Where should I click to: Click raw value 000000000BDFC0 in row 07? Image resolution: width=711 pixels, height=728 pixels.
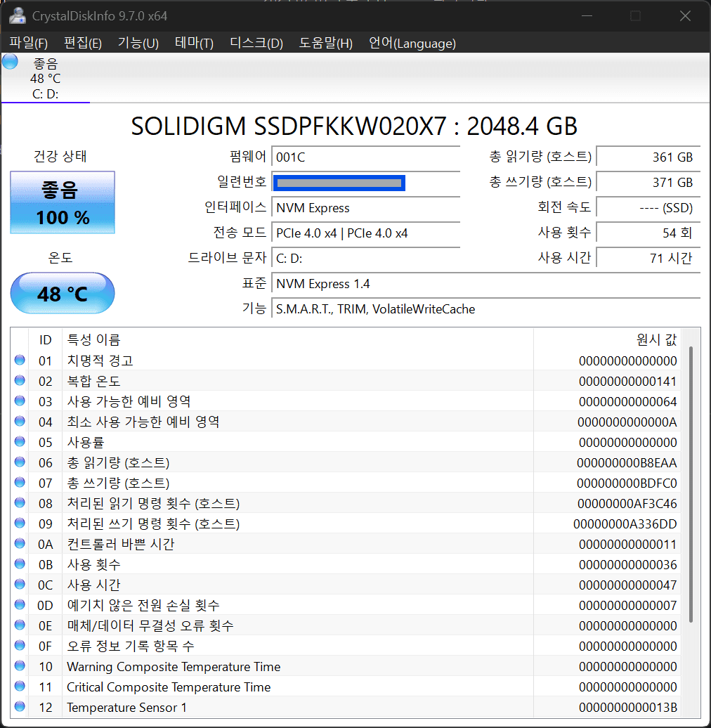627,483
